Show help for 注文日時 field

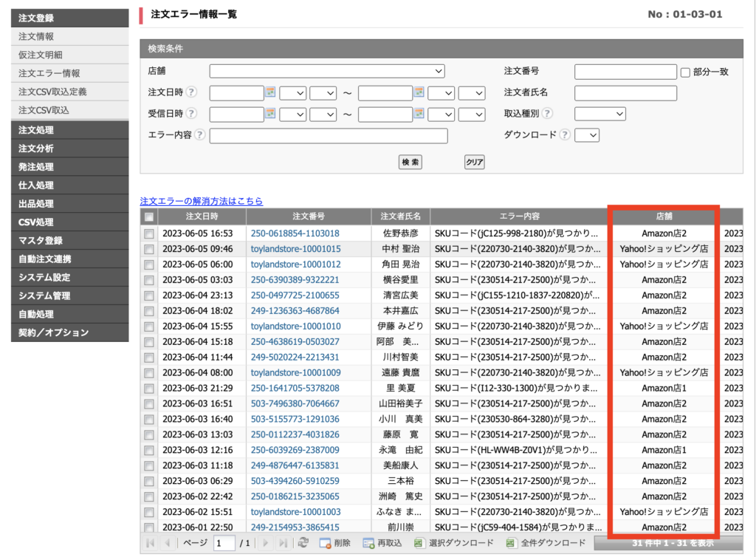pos(191,92)
